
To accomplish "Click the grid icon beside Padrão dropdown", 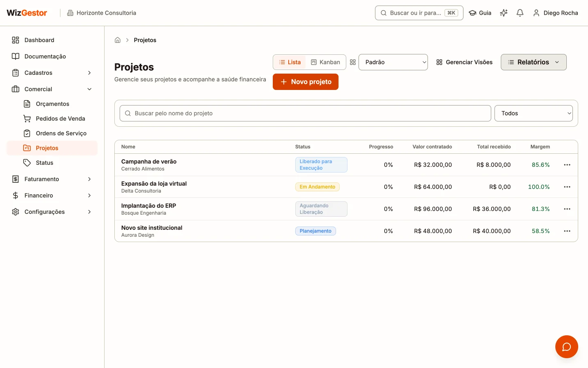I will coord(353,62).
